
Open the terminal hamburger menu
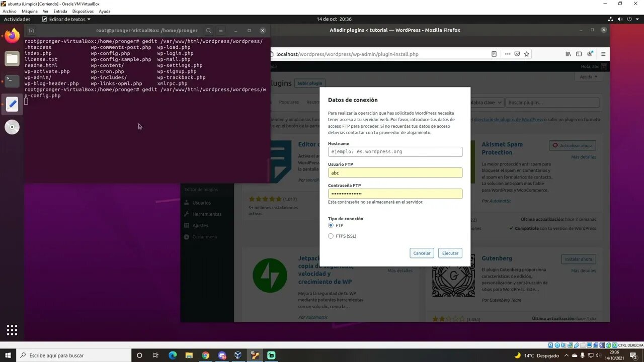pos(220,31)
